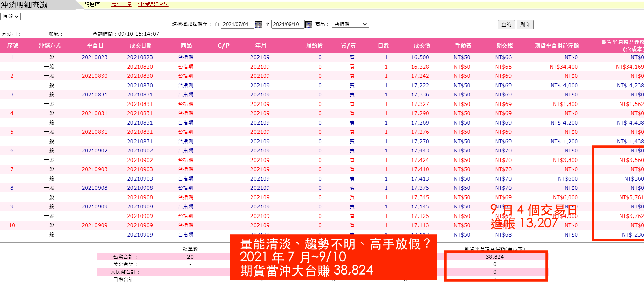Viewport: 644px width, 283px height.
Task: Click the 人民幣合計 row label
Action: [125, 272]
